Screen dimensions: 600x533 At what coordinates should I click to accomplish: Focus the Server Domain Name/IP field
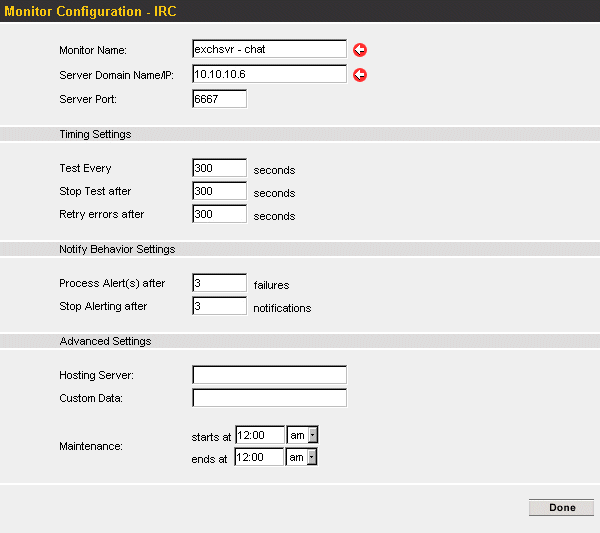pos(269,74)
